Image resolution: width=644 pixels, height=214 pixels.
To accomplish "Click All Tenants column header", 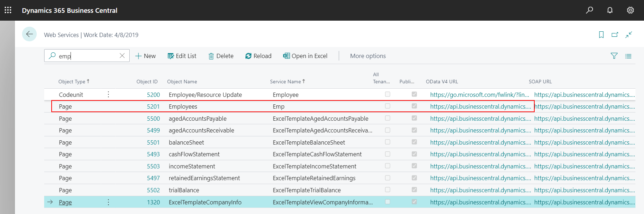I will pos(381,78).
